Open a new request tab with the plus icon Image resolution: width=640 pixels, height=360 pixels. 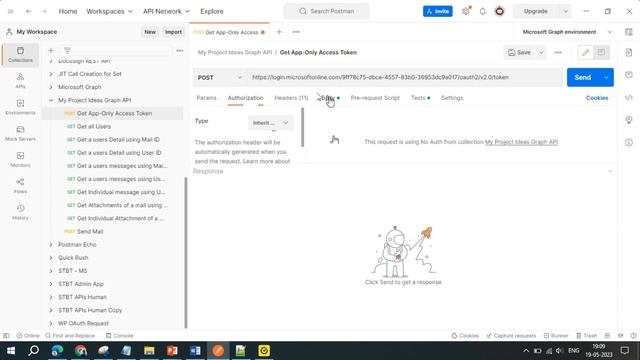[x=279, y=32]
